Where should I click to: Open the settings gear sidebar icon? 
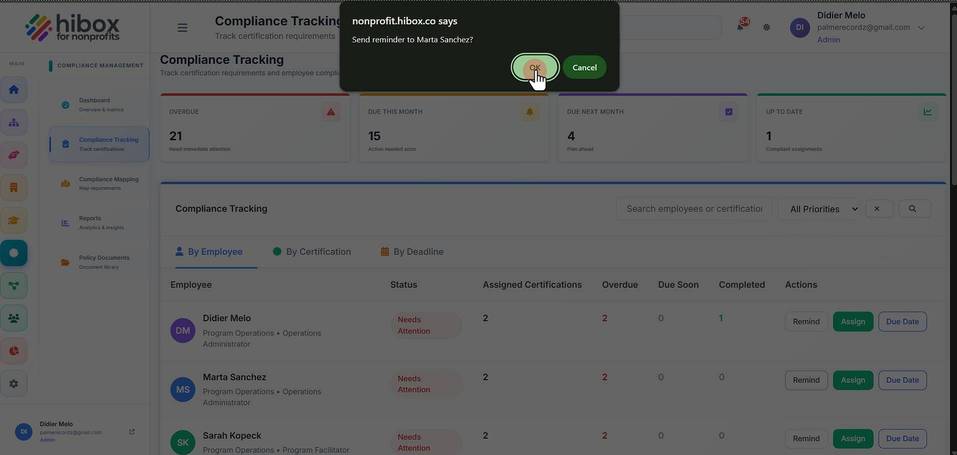pyautogui.click(x=13, y=384)
